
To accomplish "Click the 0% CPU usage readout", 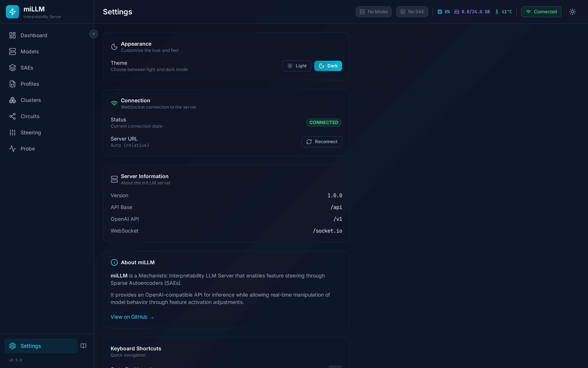I will (447, 12).
